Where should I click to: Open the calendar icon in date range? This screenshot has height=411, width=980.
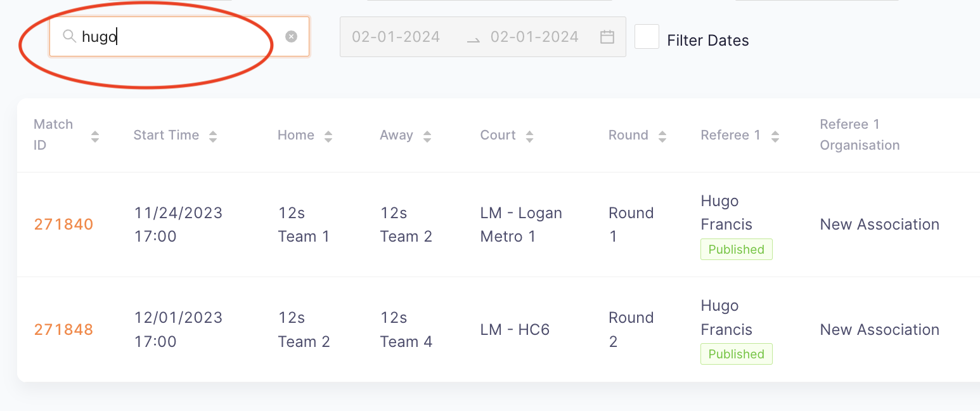coord(607,37)
